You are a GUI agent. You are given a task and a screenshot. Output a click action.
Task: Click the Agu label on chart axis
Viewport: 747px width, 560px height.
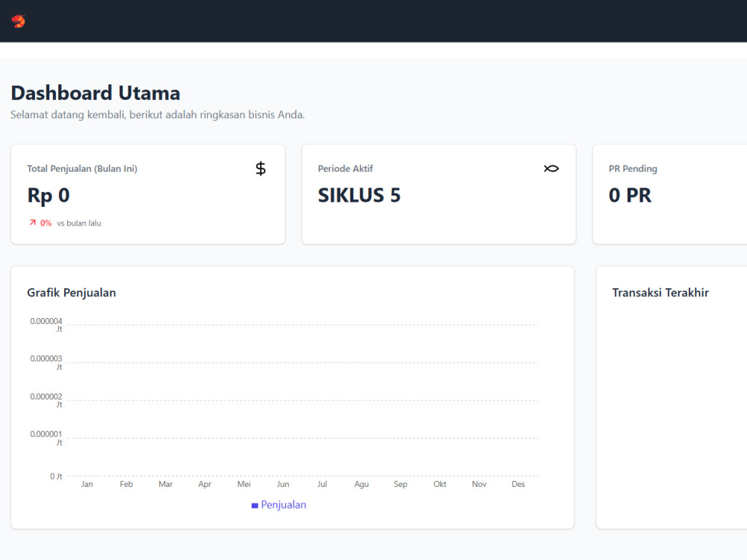click(362, 484)
